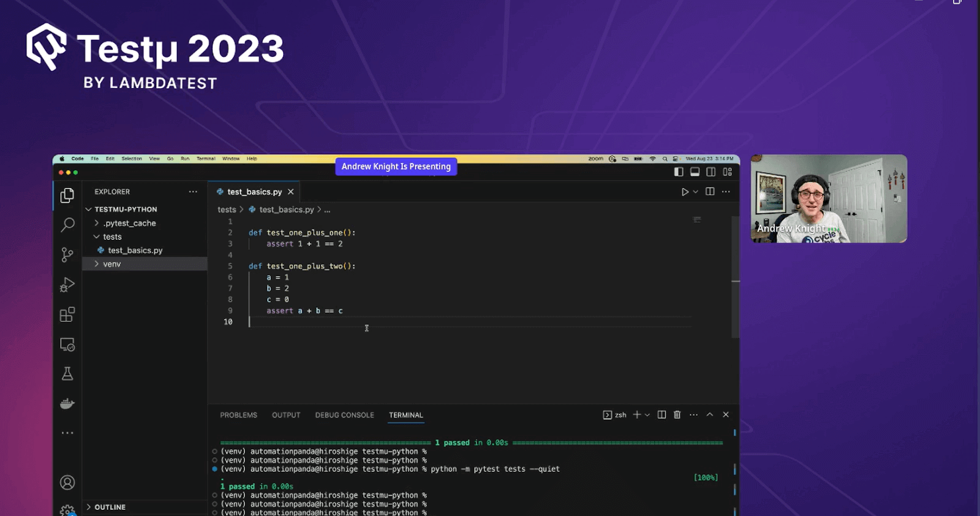980x516 pixels.
Task: Close the test_basics.py editor tab
Action: [x=291, y=192]
